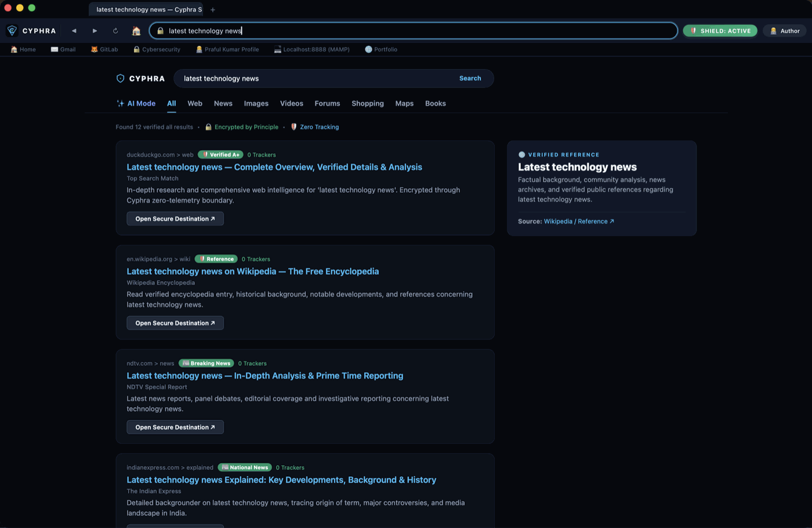Open Secure Destination for the Wikipedia result

(175, 323)
